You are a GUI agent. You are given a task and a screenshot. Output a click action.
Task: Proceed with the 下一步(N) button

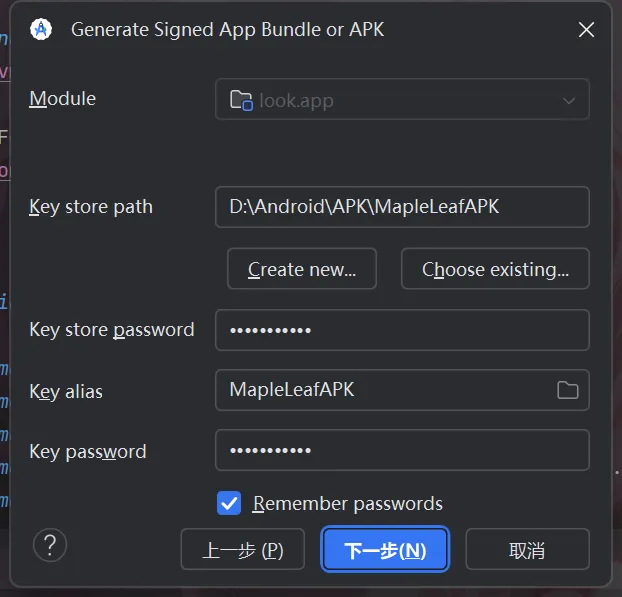pyautogui.click(x=385, y=550)
